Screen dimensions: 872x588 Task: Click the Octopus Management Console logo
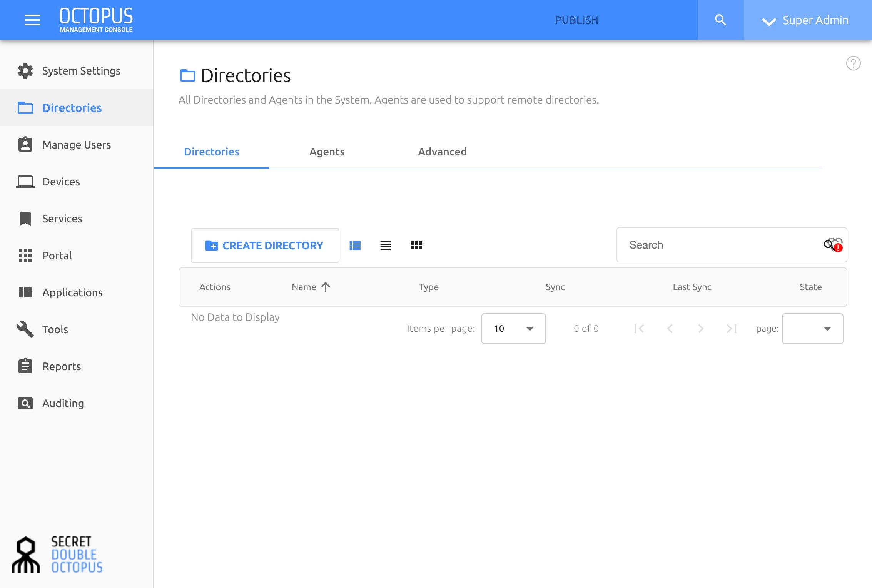(96, 20)
